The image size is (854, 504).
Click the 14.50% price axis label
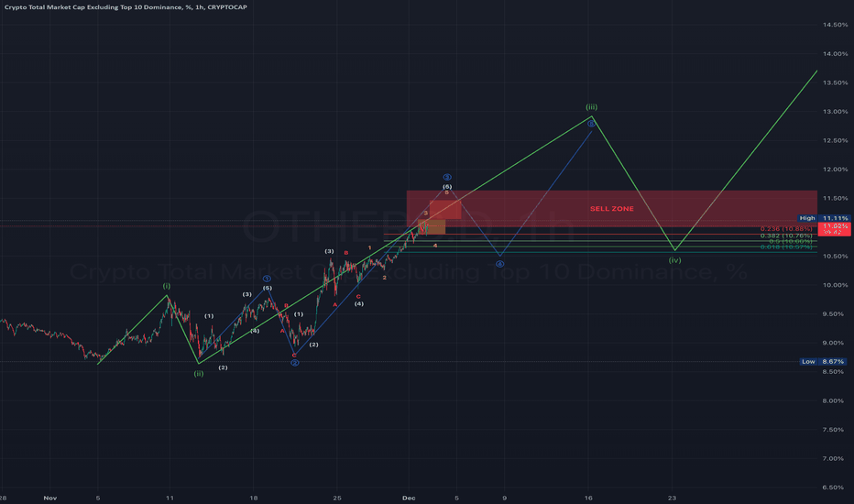[x=835, y=25]
